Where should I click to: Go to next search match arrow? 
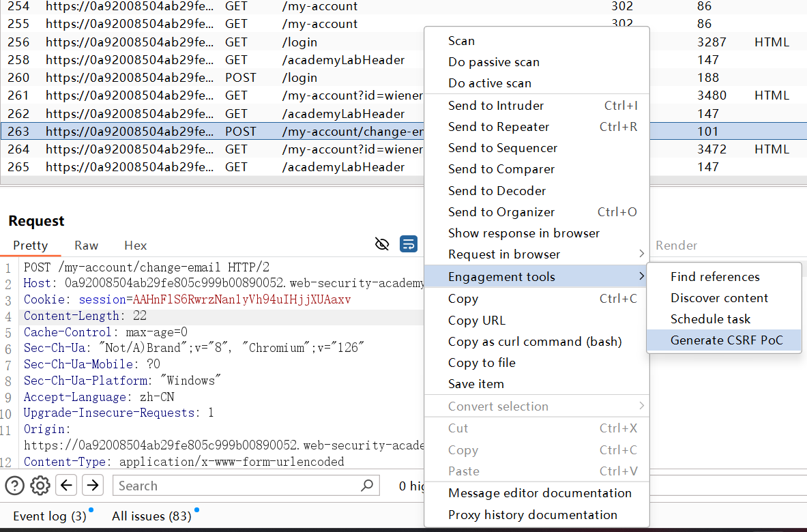pos(93,486)
